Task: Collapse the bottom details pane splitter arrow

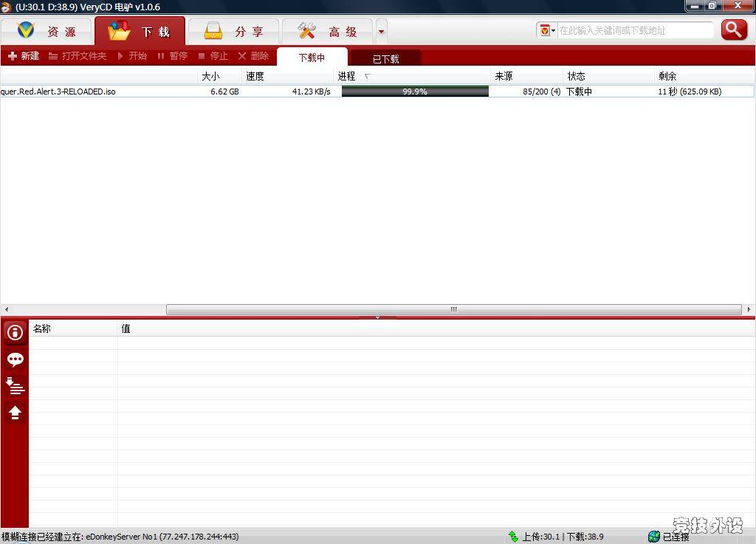Action: 377,317
